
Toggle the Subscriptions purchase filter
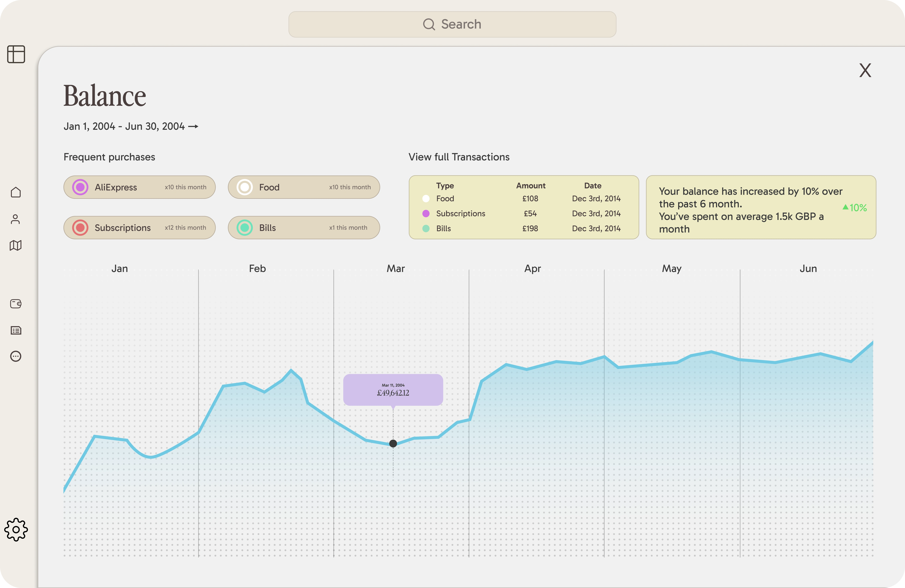coord(139,227)
